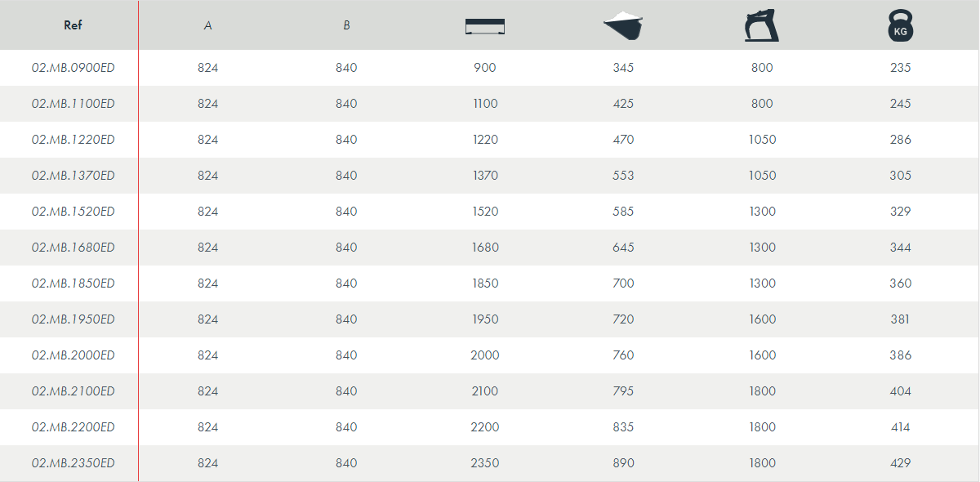The image size is (980, 482).
Task: Select reference 02.MB.1950ED
Action: pyautogui.click(x=73, y=319)
